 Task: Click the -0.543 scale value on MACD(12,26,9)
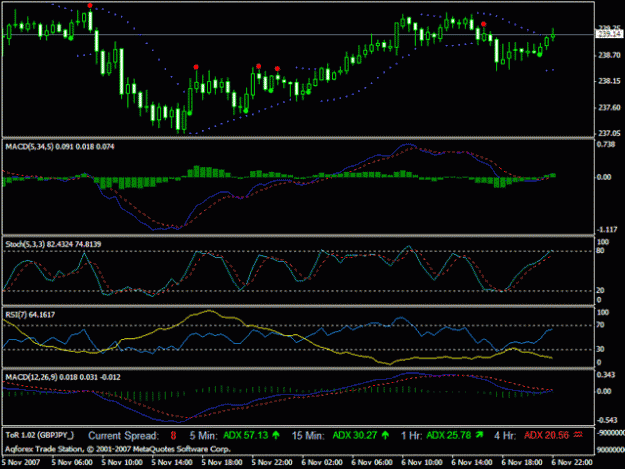pos(607,420)
